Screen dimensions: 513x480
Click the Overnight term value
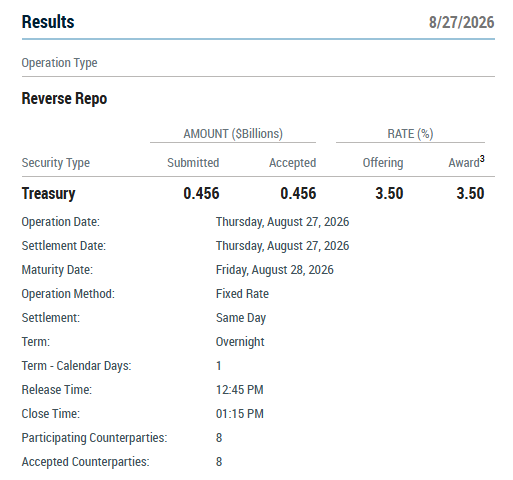tap(240, 342)
